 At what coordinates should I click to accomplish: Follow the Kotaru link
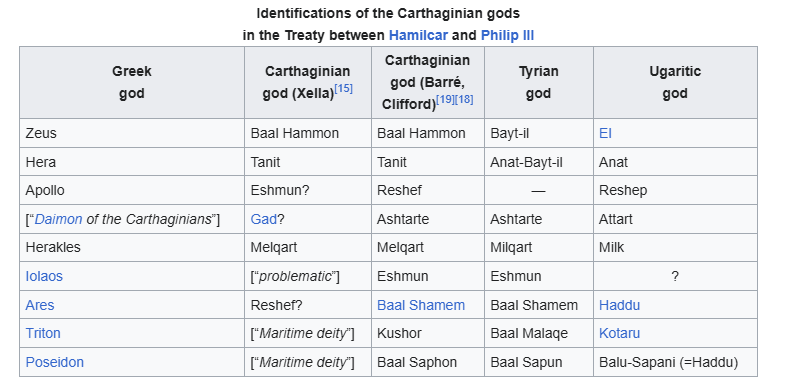click(x=619, y=333)
